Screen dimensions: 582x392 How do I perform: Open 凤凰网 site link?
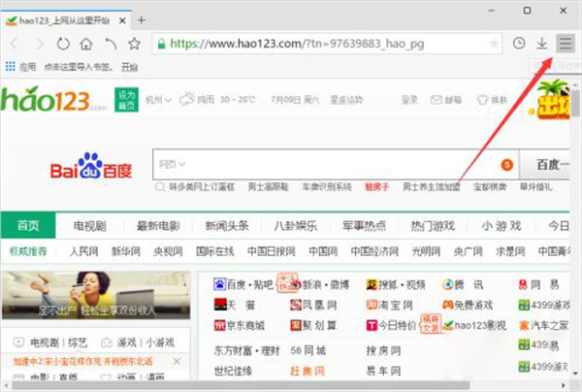pos(313,305)
